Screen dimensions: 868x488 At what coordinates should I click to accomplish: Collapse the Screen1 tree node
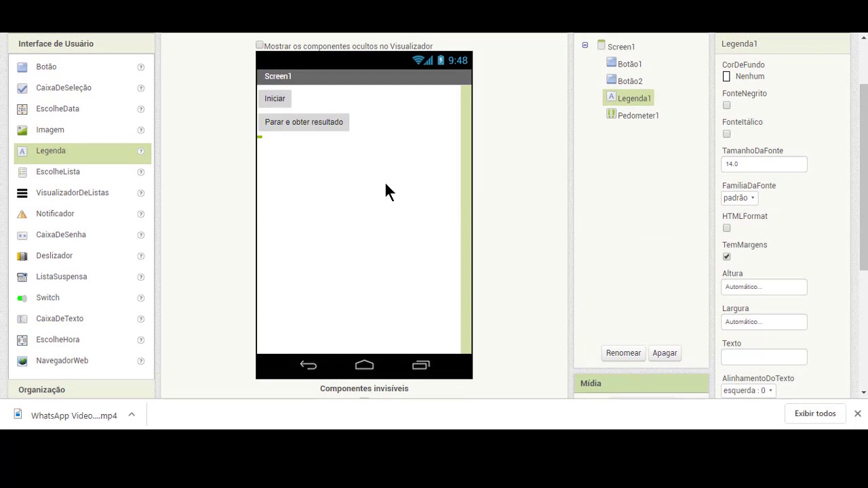pos(585,45)
